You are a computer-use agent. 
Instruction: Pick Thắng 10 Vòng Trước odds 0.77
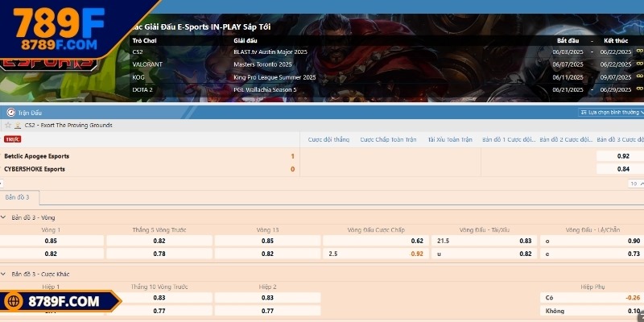pyautogui.click(x=159, y=311)
